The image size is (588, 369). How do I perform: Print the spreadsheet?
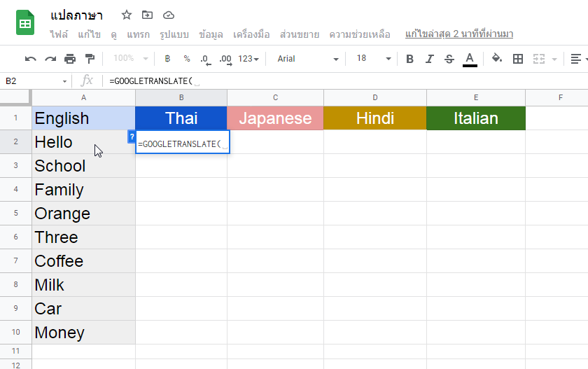[70, 59]
